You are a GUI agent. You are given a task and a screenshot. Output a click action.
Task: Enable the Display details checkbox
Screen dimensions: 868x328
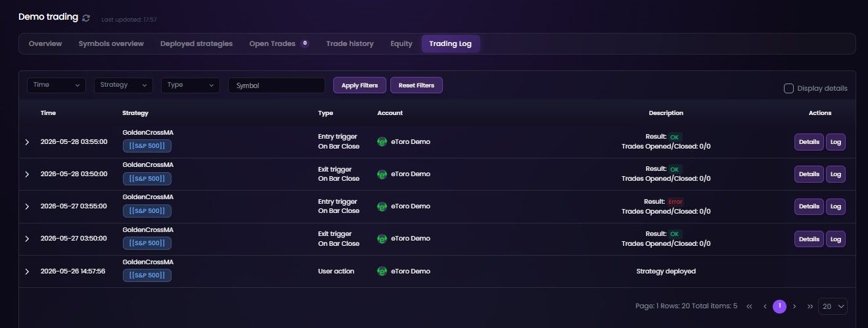pos(788,88)
